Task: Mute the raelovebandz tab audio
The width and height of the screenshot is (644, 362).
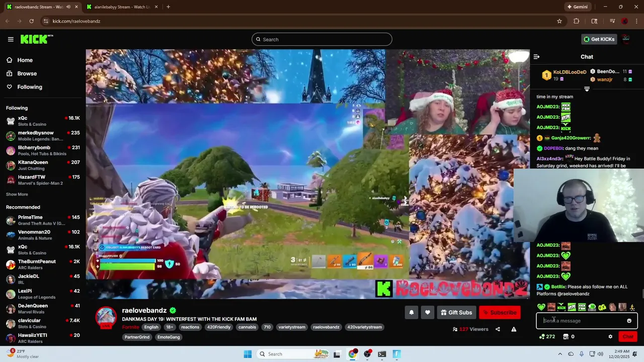Action: pyautogui.click(x=68, y=7)
